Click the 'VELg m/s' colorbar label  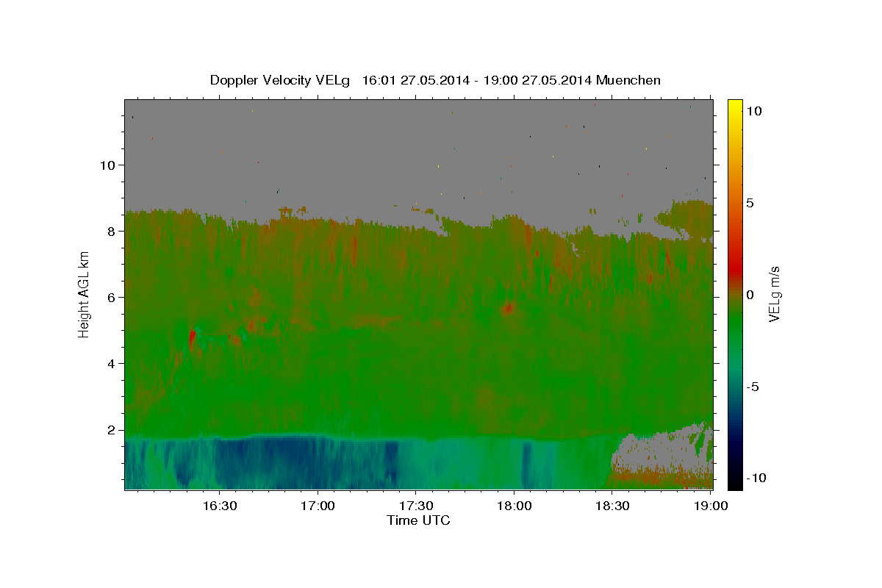(x=774, y=295)
